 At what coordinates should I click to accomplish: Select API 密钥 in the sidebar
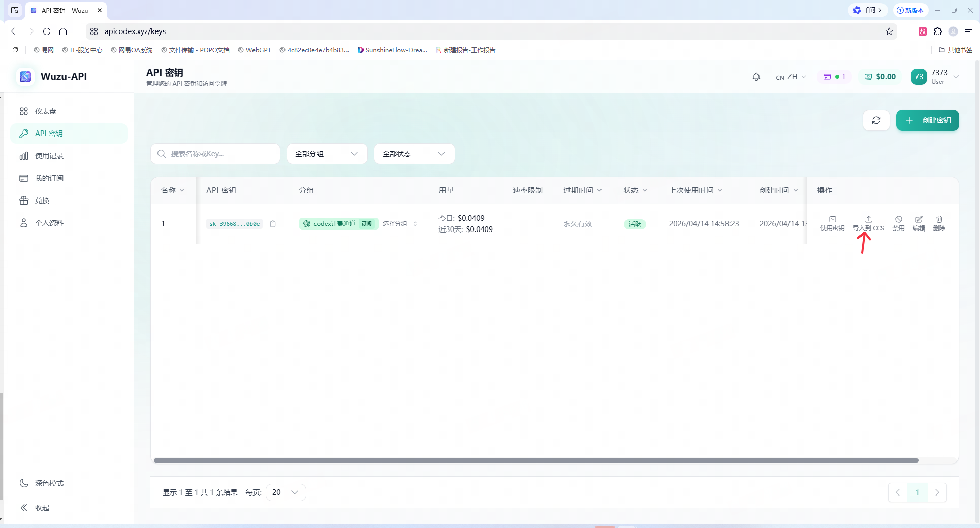point(69,134)
